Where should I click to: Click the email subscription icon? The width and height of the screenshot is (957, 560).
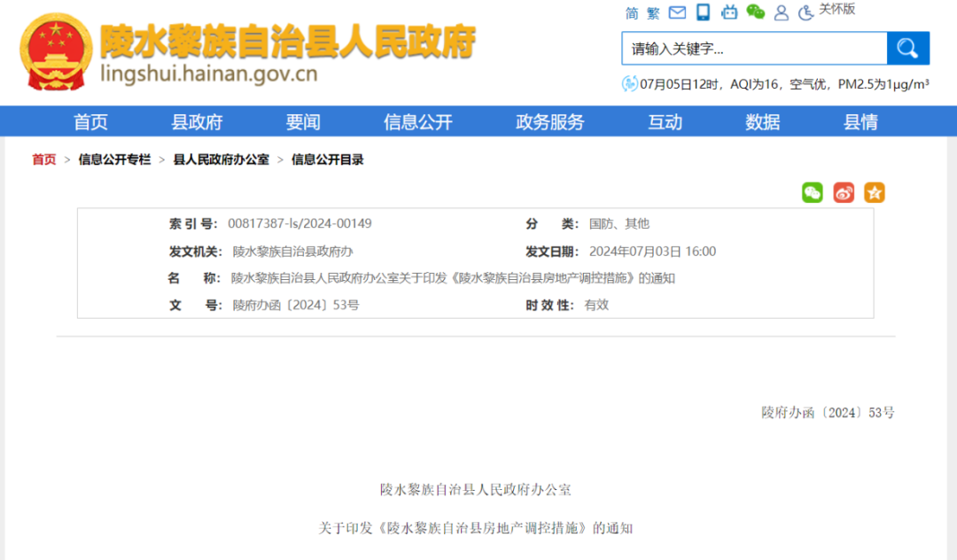pos(675,12)
